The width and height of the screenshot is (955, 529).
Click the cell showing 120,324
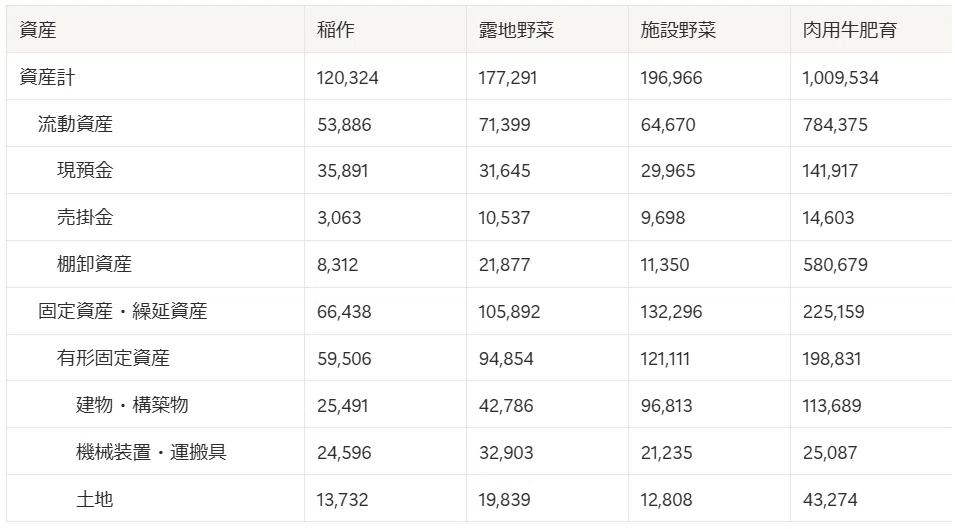(348, 78)
